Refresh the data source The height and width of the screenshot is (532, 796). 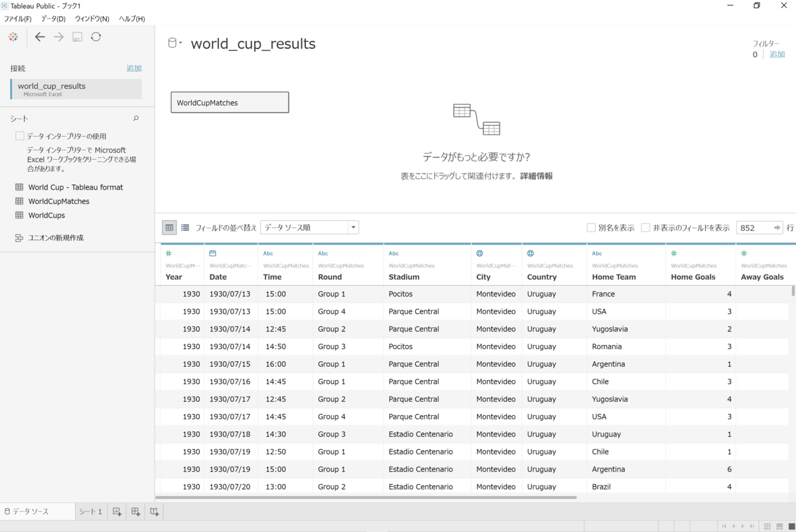coord(96,37)
